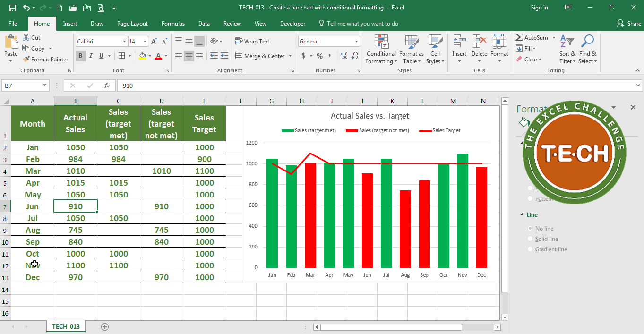This screenshot has height=334, width=644.
Task: Open the Page Layout ribbon tab
Action: [132, 24]
